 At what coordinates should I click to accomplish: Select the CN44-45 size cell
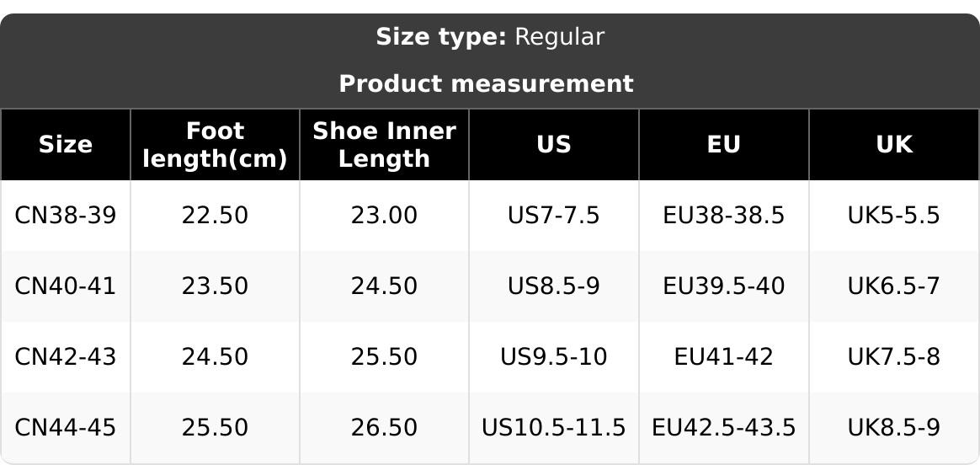(66, 428)
